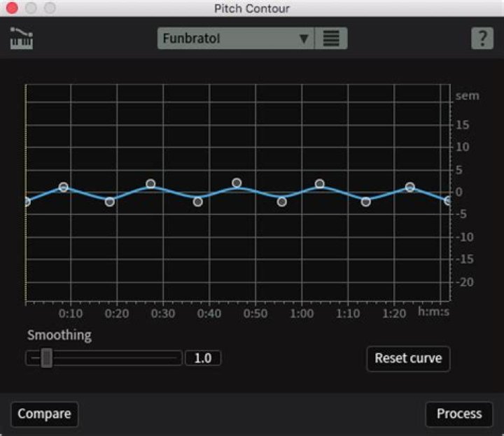This screenshot has width=504, height=436.
Task: Select the curve point at the graph's left edge
Action: point(27,202)
